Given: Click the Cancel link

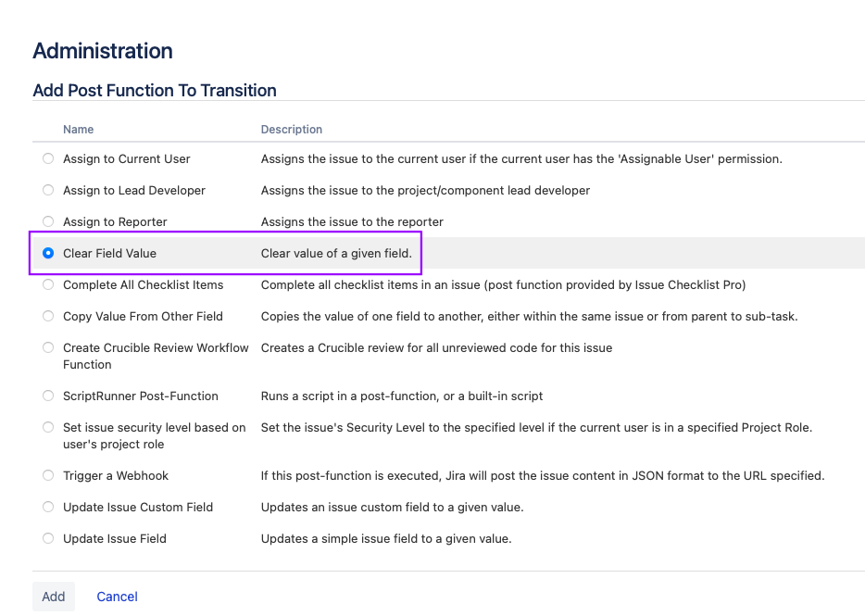Looking at the screenshot, I should pos(117,597).
